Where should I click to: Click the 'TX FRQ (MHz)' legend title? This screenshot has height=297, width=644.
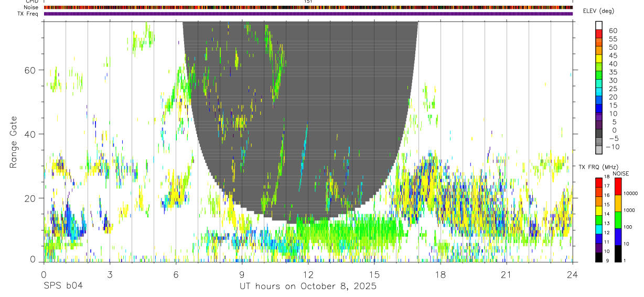[x=598, y=167]
